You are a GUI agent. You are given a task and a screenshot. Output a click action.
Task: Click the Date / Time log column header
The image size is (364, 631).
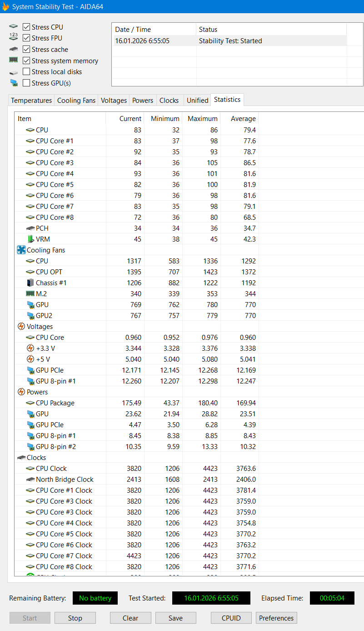[154, 29]
